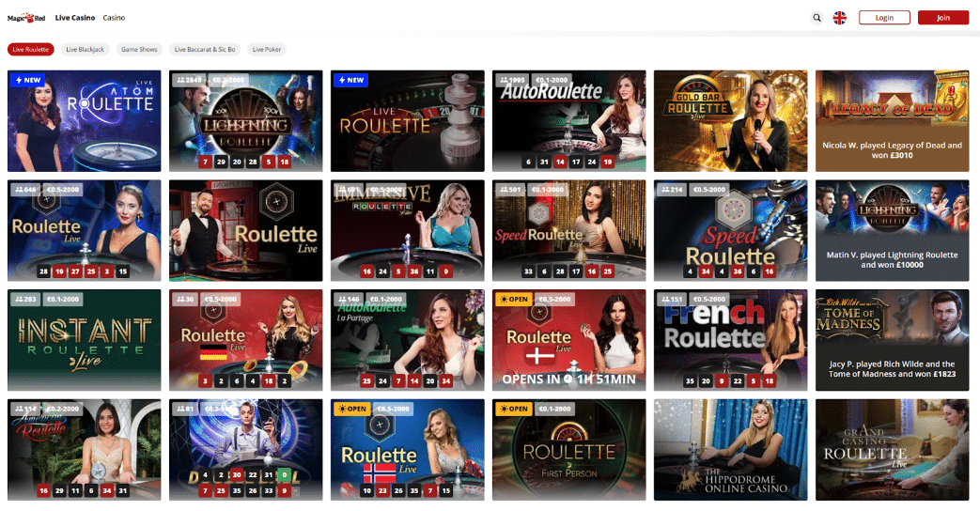This screenshot has width=980, height=511.
Task: Open Roulette Live with male dealer
Action: pos(245,230)
